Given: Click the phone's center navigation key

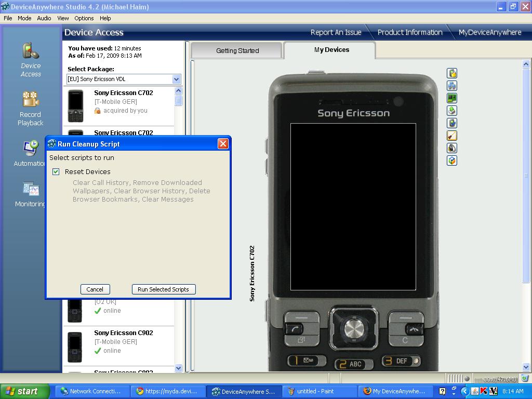Looking at the screenshot, I should click(354, 328).
